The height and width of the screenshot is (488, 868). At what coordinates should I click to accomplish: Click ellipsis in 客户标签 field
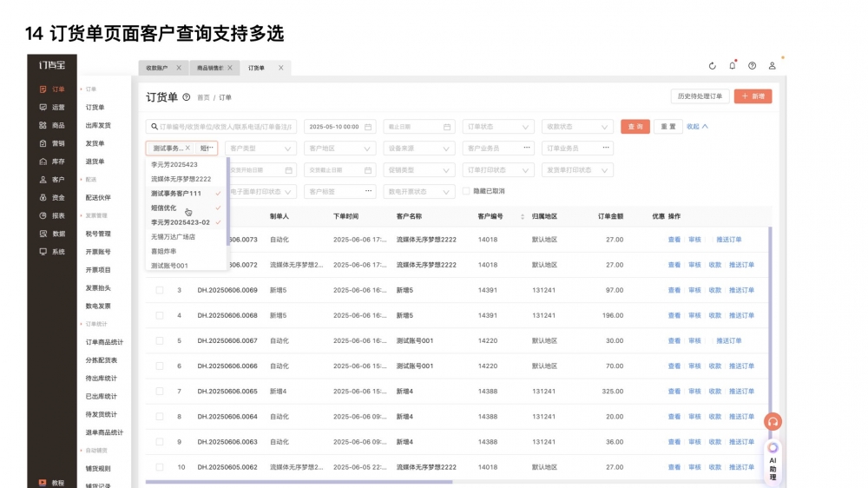pyautogui.click(x=368, y=191)
